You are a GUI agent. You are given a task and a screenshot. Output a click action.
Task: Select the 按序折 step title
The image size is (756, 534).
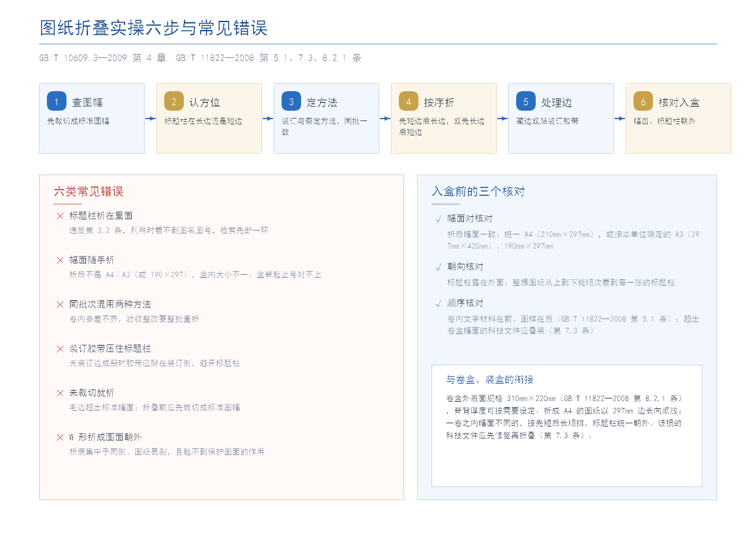439,102
